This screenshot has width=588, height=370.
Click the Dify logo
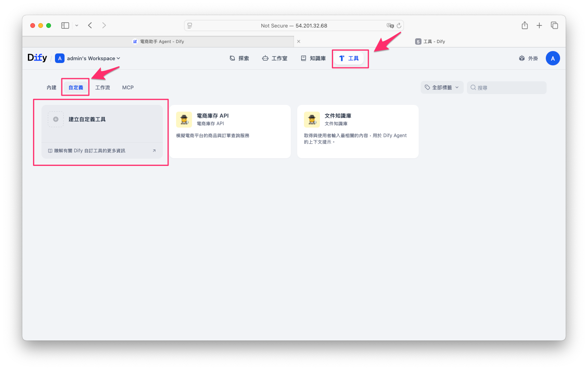(x=37, y=58)
